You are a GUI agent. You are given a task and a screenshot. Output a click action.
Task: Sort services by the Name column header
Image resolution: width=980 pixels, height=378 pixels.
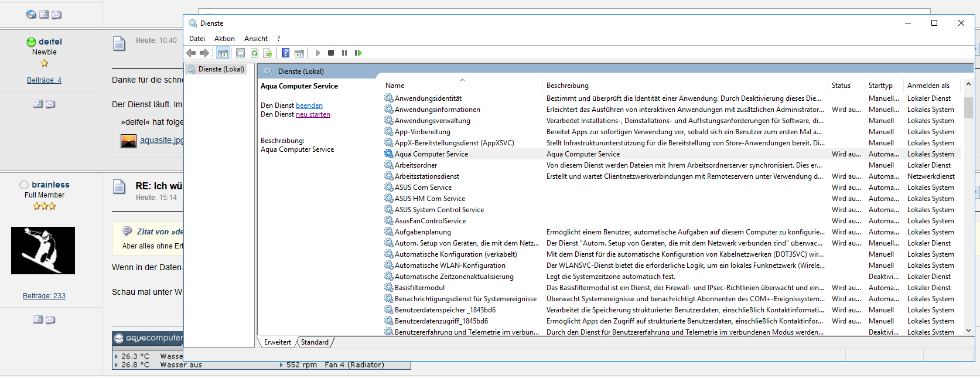[x=395, y=86]
